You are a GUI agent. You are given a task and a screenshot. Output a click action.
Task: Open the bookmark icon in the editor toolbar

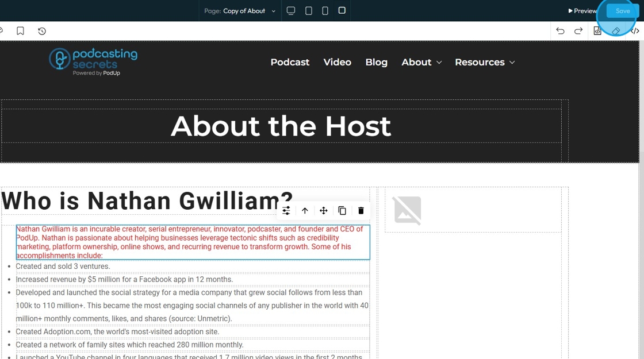coord(20,31)
